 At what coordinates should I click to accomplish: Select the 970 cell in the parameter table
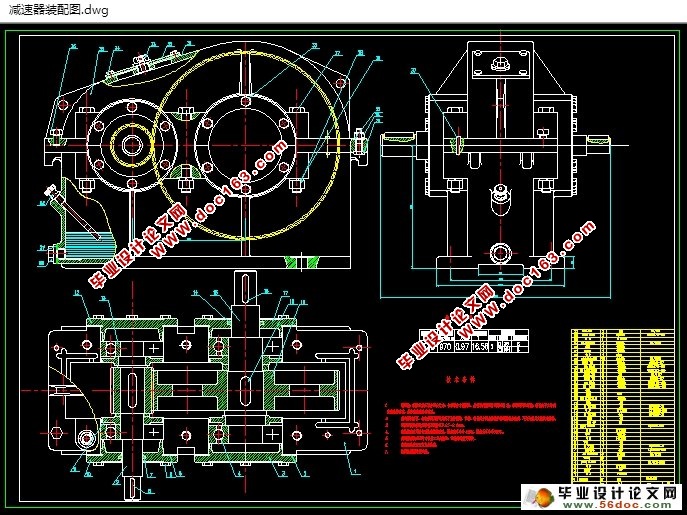pos(445,347)
